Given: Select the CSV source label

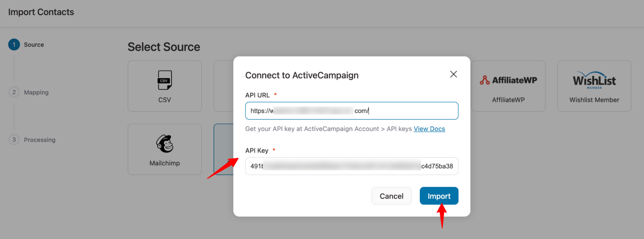Looking at the screenshot, I should 165,100.
